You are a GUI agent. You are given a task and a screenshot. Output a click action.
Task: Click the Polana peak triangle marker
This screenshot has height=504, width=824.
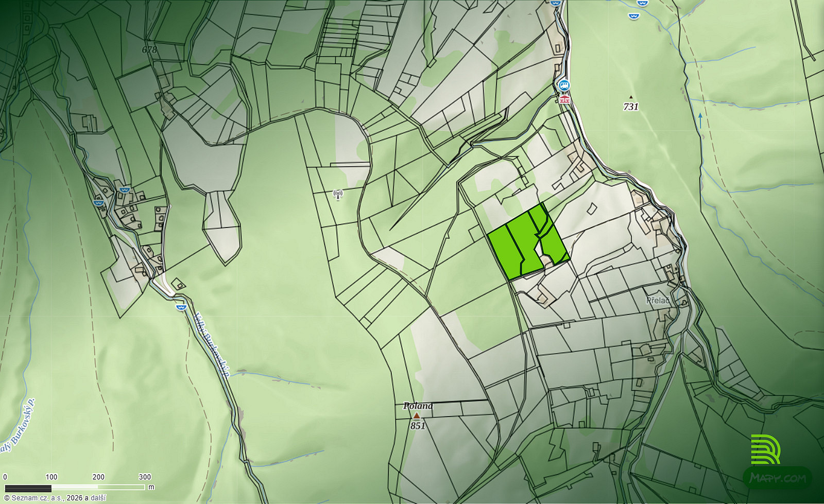coord(416,415)
